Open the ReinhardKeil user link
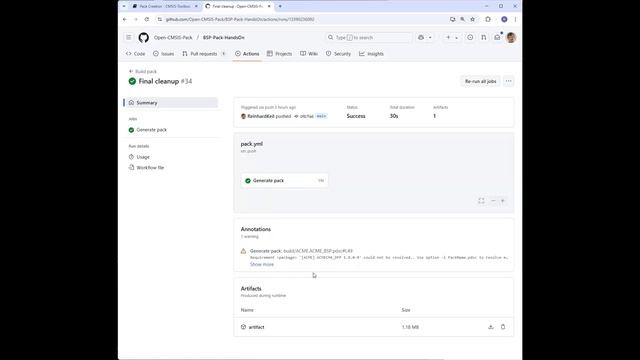The width and height of the screenshot is (640, 360). coord(261,116)
